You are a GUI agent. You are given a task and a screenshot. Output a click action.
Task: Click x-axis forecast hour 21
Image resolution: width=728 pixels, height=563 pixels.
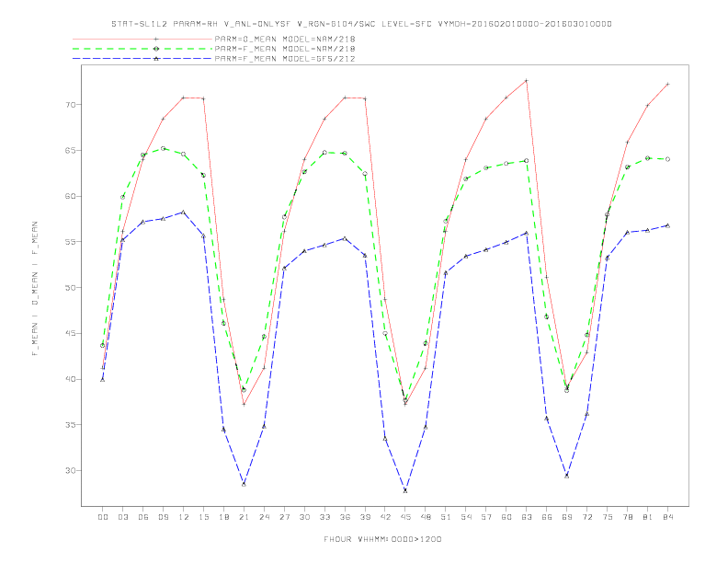click(x=244, y=517)
